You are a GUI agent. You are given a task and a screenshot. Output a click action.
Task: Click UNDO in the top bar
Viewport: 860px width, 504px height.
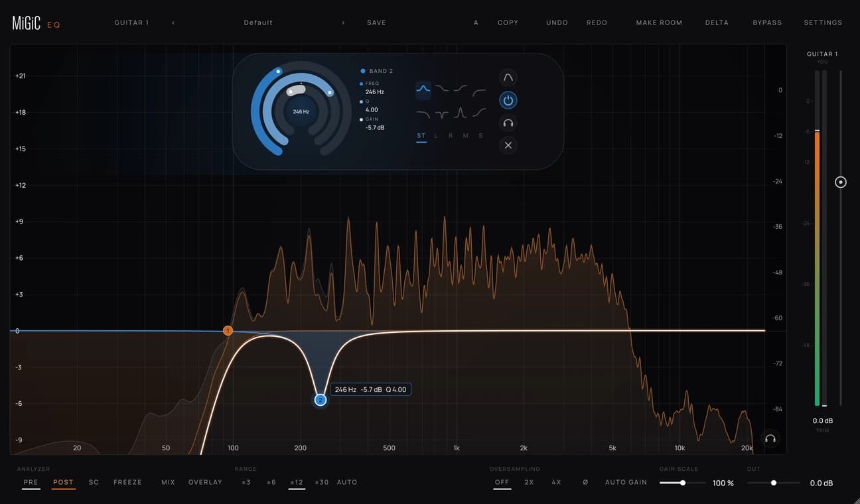click(x=557, y=23)
